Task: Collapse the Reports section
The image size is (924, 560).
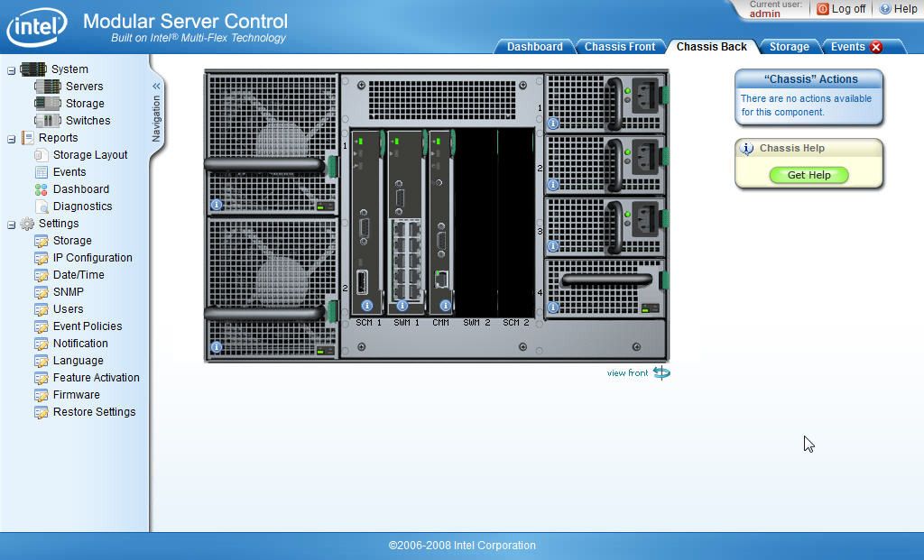Action: [x=9, y=137]
